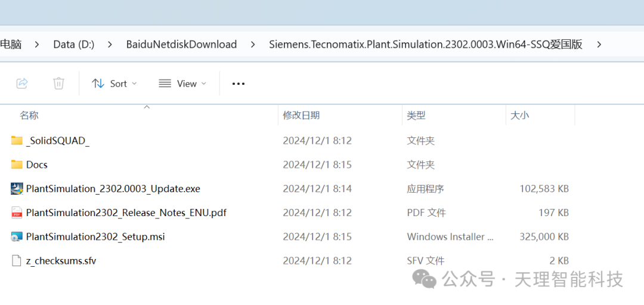Image resolution: width=644 pixels, height=305 pixels.
Task: Select the Release Notes PDF file icon
Action: pos(17,212)
